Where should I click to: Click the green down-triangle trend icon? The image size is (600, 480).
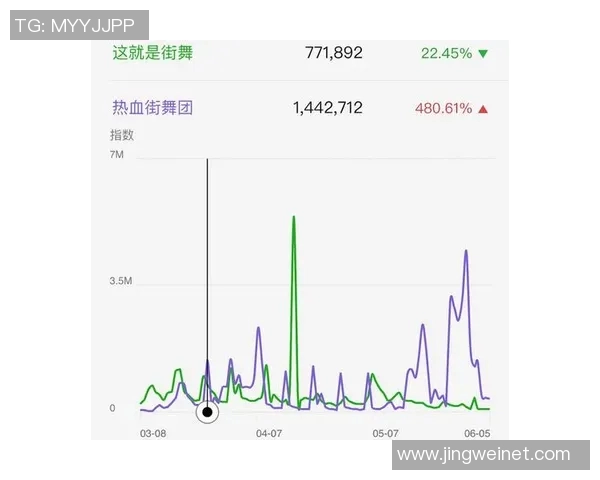(x=483, y=54)
